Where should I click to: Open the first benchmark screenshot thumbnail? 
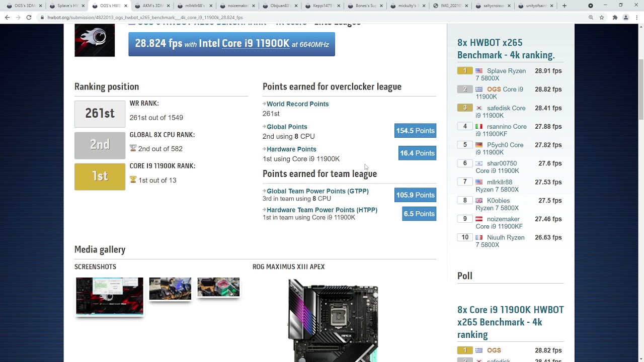(109, 296)
